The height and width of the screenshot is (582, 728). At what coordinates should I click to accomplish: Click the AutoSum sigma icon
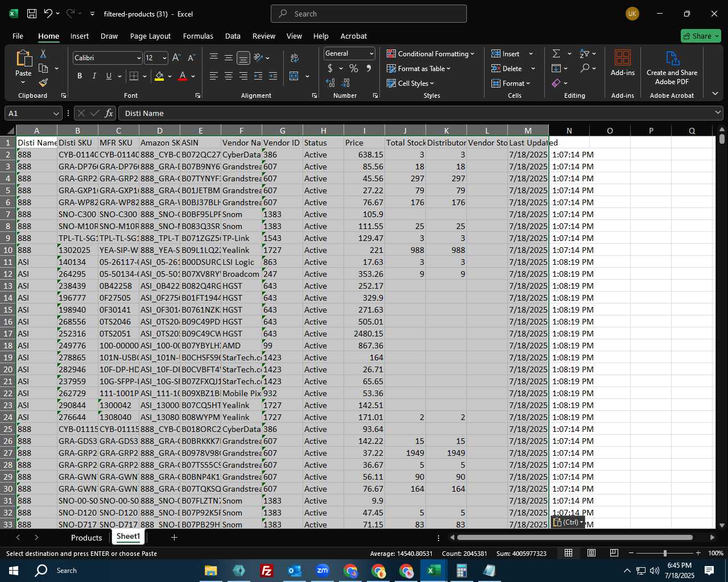(556, 53)
